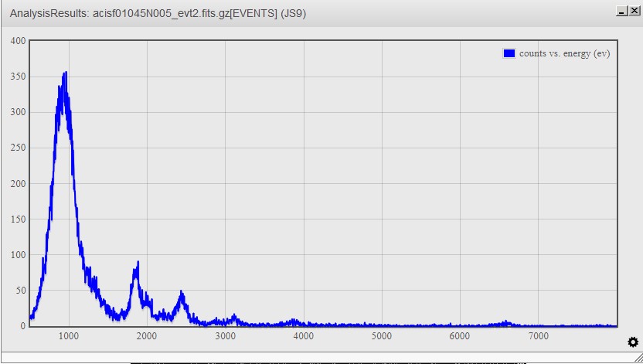
Task: Click the 1000 x-axis tick label
Action: click(68, 336)
